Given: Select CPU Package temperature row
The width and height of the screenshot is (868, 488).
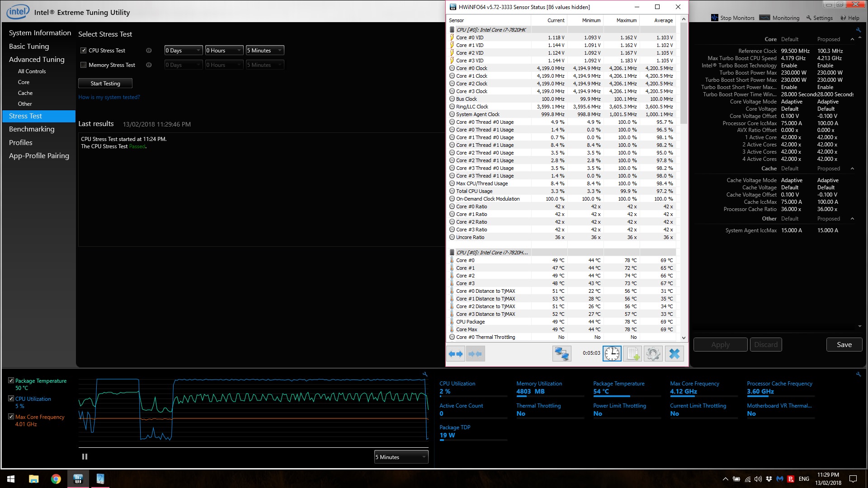Looking at the screenshot, I should (562, 322).
